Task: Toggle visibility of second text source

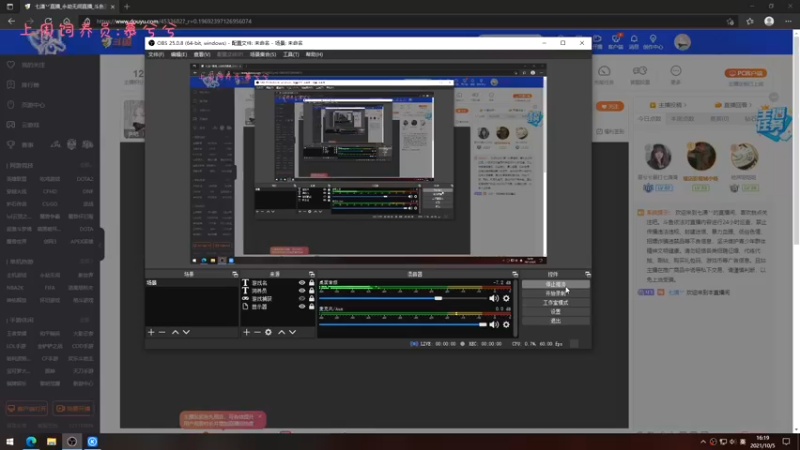Action: (302, 291)
